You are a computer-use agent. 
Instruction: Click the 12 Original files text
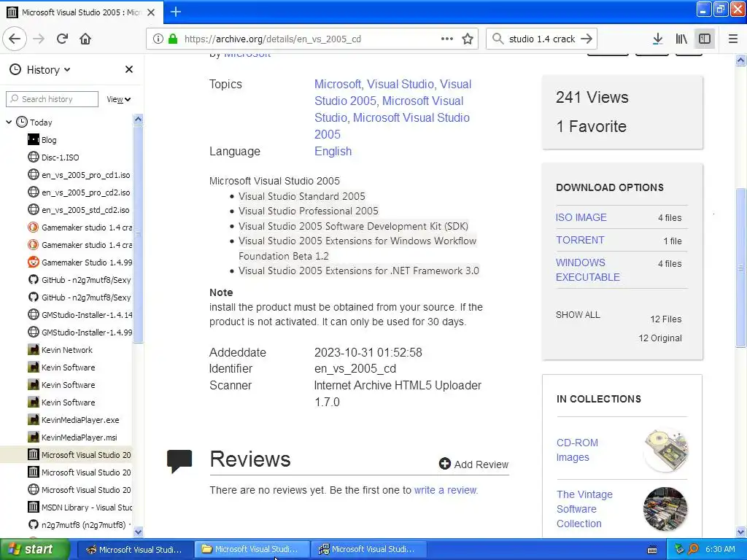[x=659, y=338]
